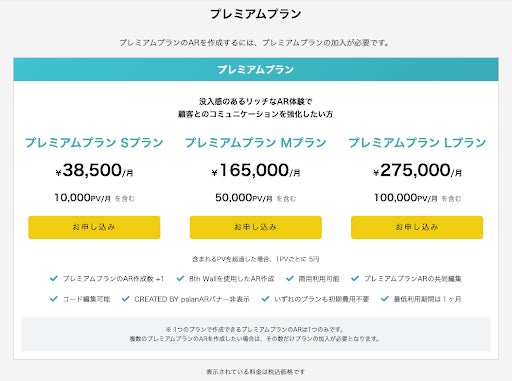Click the ¥165,000/月 price text
Image resolution: width=512 pixels, height=381 pixels.
(256, 170)
